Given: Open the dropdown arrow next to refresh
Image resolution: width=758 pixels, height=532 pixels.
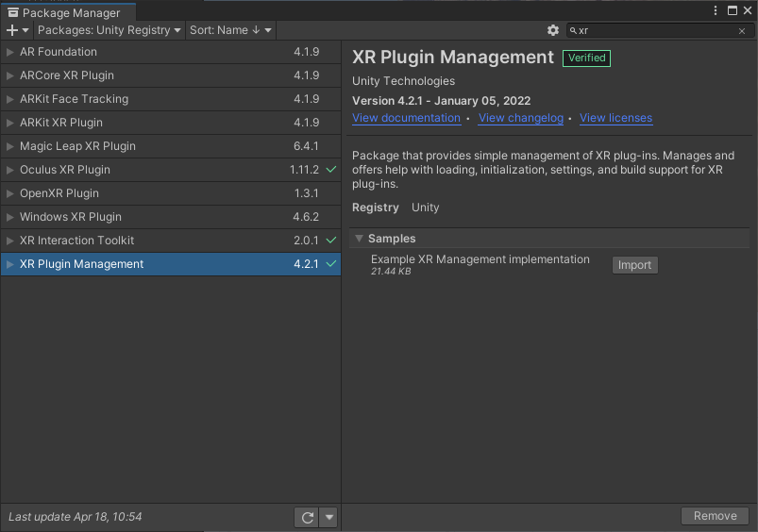Looking at the screenshot, I should tap(329, 518).
